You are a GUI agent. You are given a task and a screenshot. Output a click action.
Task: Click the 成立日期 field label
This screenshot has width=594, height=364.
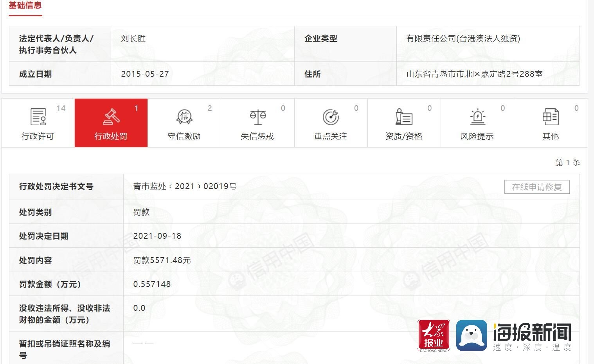coord(36,74)
